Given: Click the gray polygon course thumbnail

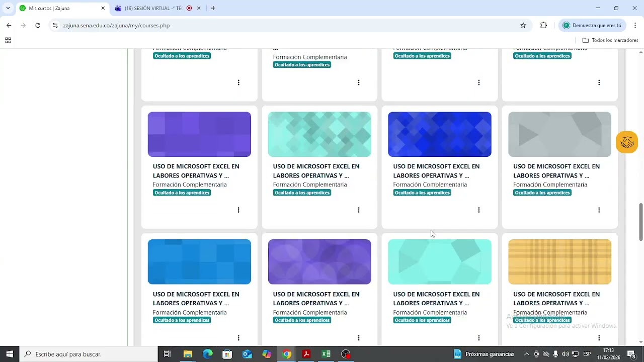Looking at the screenshot, I should point(560,134).
